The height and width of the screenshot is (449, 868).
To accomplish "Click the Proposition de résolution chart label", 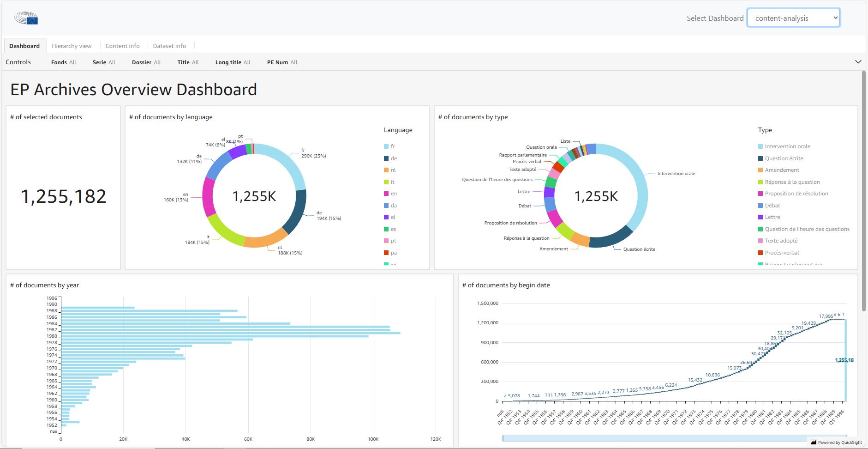I will coord(510,223).
